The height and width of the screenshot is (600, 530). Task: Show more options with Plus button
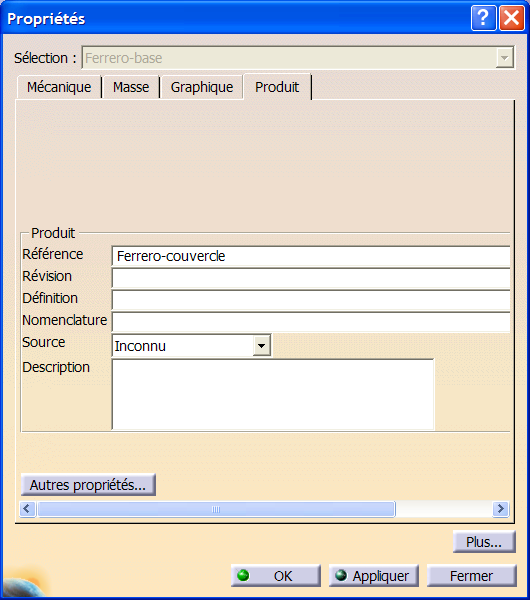click(484, 542)
